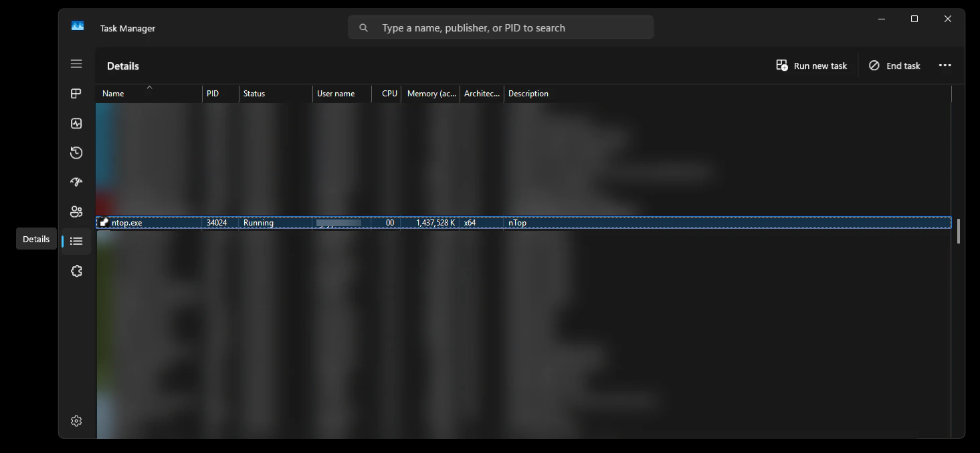Minimize the Task Manager window
This screenshot has height=453, width=980.
[883, 19]
